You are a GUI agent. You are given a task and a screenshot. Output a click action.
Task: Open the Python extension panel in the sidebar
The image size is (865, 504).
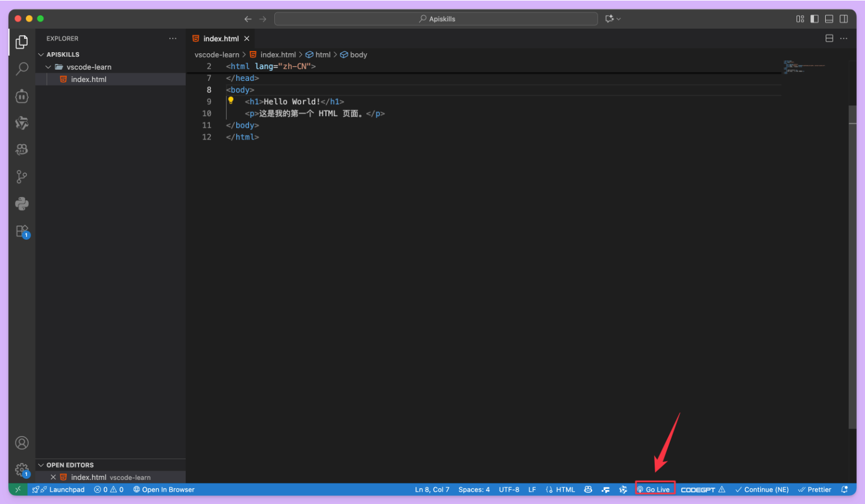coord(22,203)
